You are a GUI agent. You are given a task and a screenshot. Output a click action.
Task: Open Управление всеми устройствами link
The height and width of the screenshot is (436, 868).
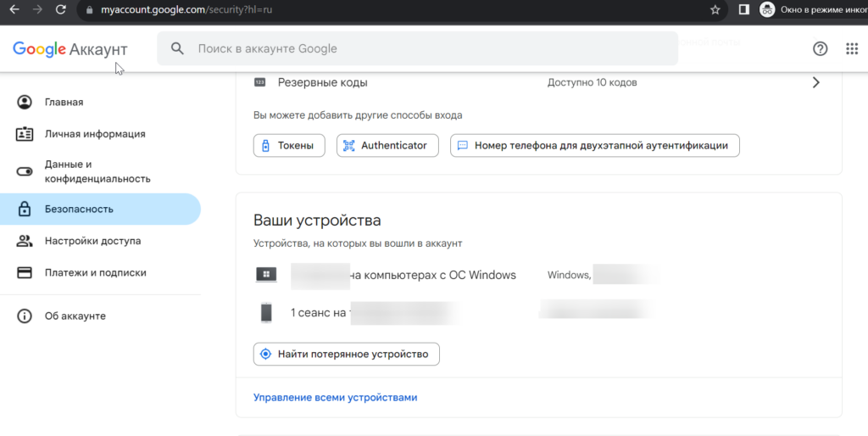335,398
